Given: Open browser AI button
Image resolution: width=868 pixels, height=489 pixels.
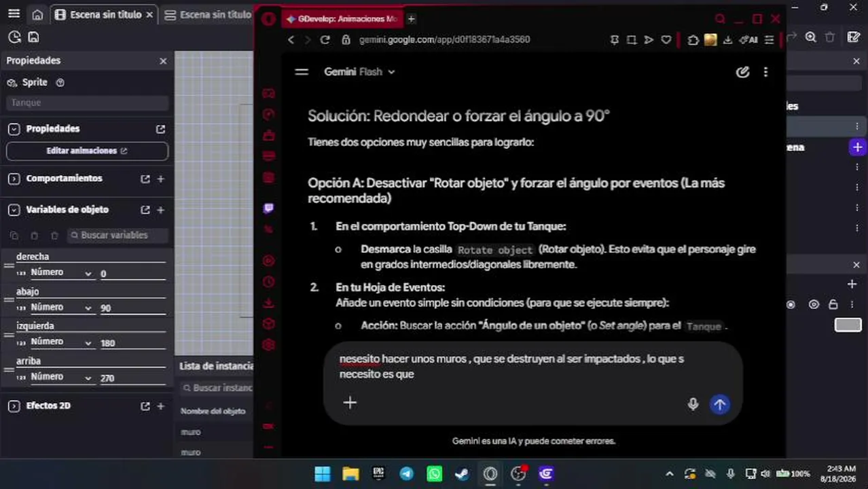Looking at the screenshot, I should click(748, 40).
